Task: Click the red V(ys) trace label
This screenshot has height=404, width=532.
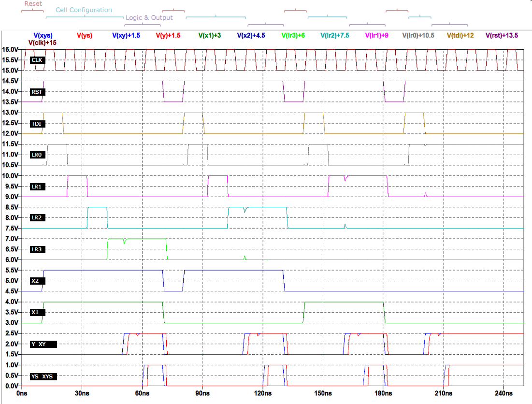Action: (x=85, y=35)
